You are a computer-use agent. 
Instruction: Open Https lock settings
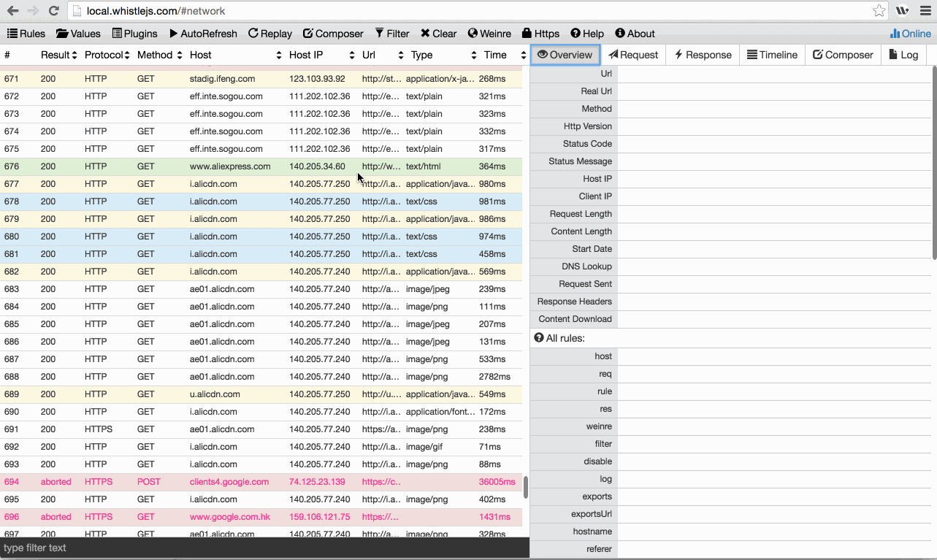coord(540,34)
